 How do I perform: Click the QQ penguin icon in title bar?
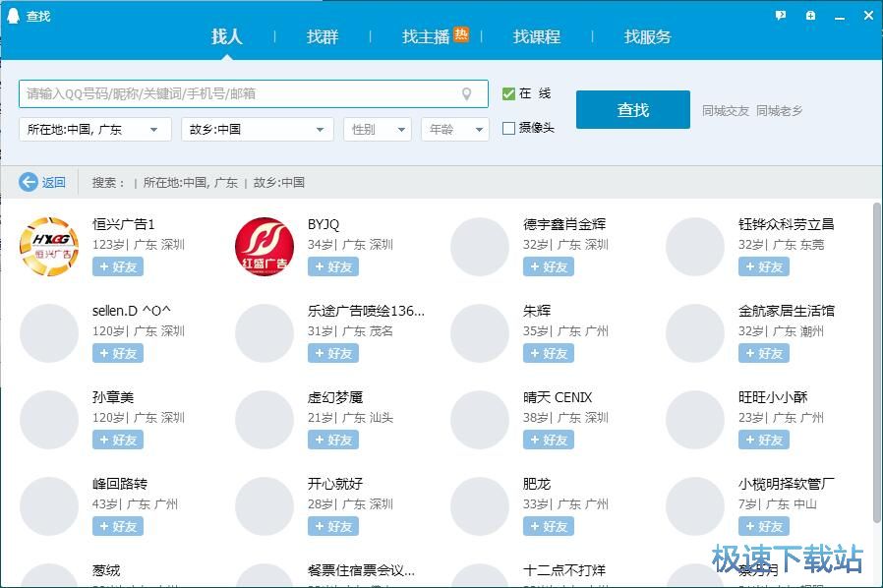point(13,16)
